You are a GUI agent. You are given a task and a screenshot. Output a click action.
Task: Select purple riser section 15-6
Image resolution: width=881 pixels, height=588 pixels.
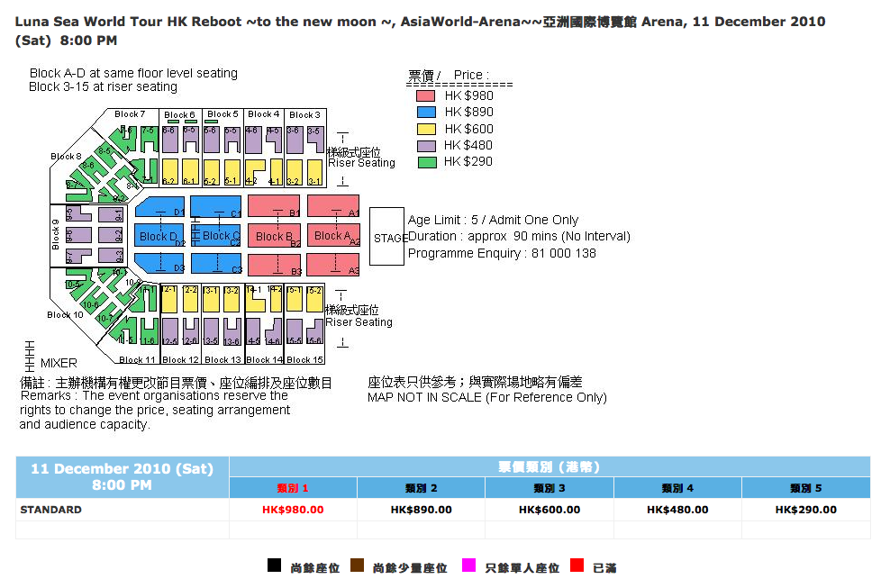point(315,331)
